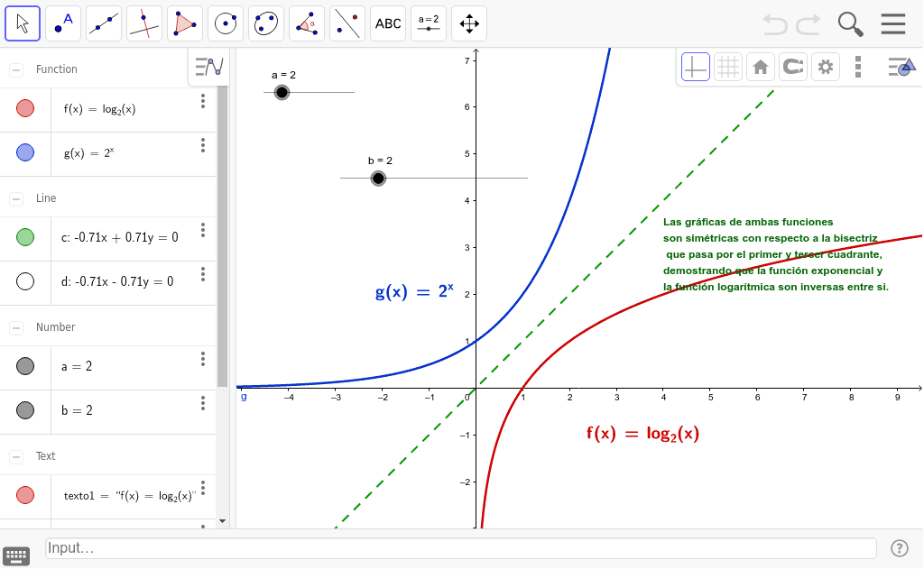Open the point capturing magnet option
The width and height of the screenshot is (924, 569).
point(793,67)
